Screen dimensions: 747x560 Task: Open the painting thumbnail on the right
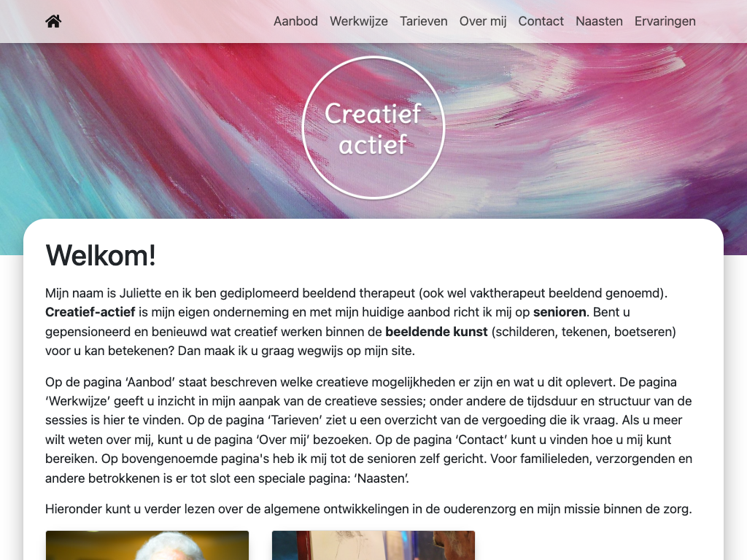(373, 545)
